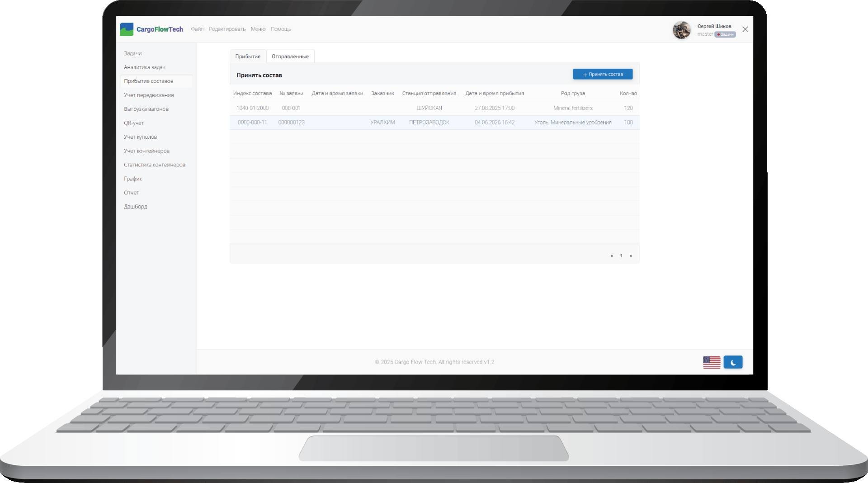Click the CargoFlowTech logo

pos(151,29)
